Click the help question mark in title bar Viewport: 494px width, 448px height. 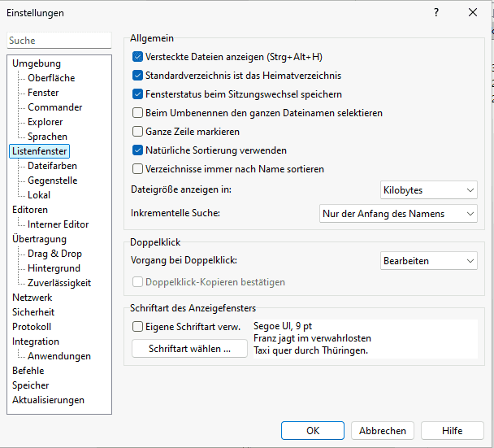point(436,12)
